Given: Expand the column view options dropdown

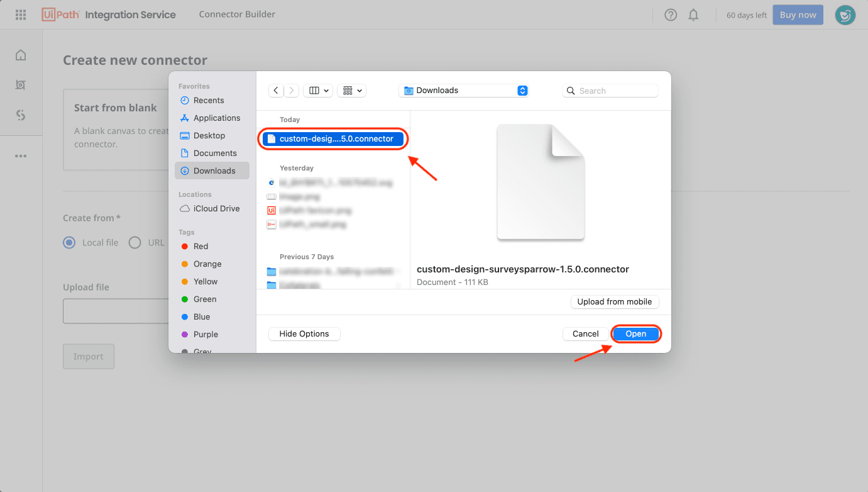Looking at the screenshot, I should (x=318, y=91).
